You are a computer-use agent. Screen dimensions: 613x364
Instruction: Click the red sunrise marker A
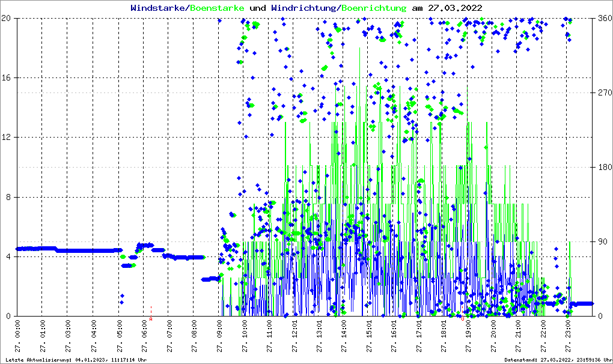pyautogui.click(x=151, y=320)
